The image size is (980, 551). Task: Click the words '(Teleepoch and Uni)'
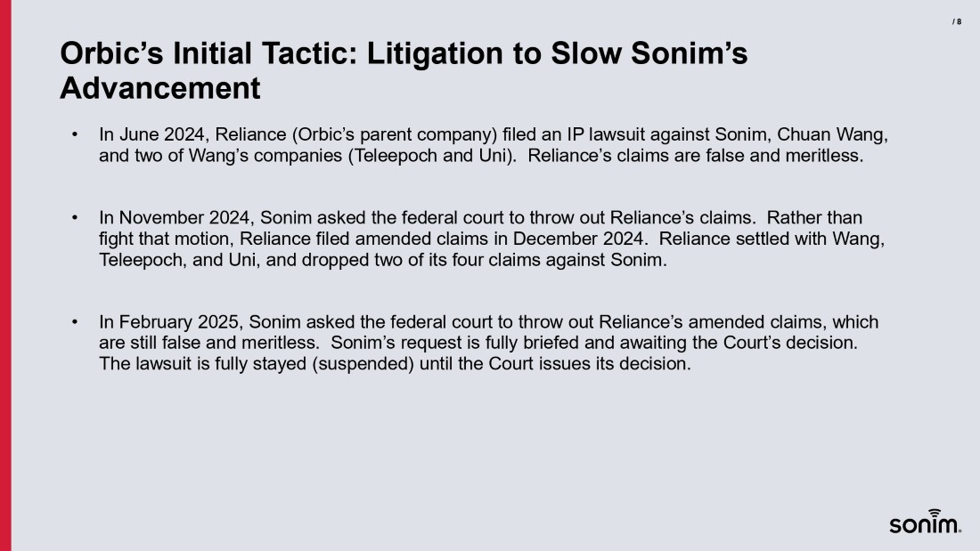(437, 156)
